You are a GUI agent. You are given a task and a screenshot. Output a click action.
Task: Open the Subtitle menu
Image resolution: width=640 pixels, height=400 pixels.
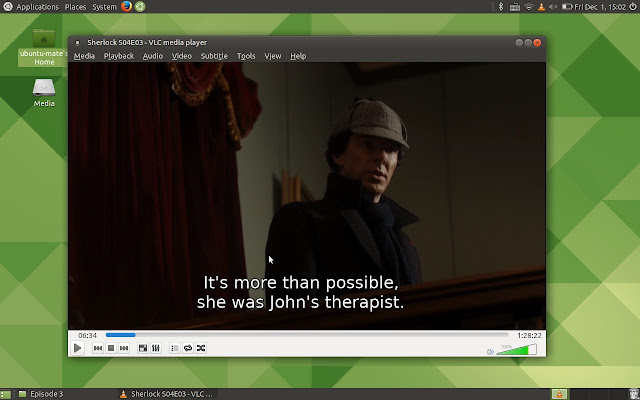tap(214, 56)
